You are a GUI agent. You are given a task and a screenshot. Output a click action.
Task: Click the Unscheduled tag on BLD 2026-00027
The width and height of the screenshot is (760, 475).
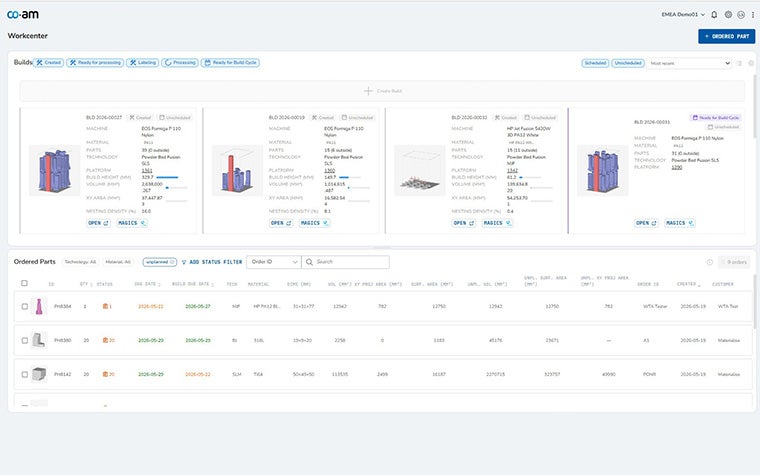[175, 117]
